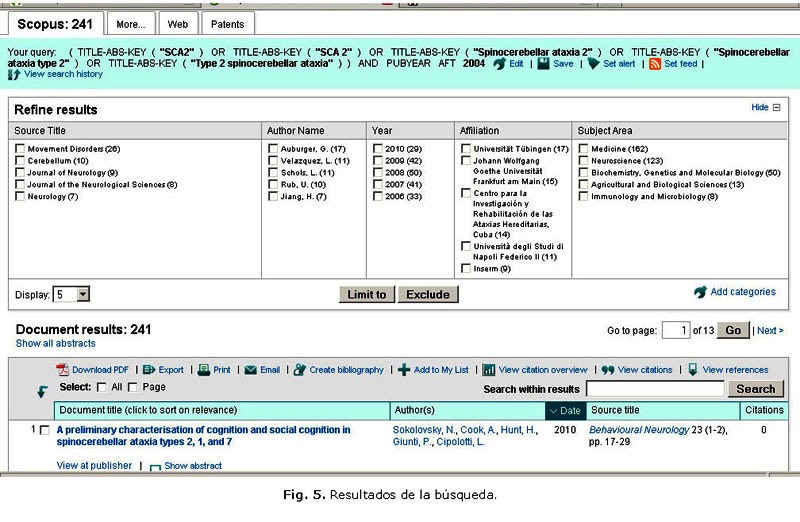Click the Create bibliography icon
Image resolution: width=800 pixels, height=522 pixels.
click(x=300, y=370)
